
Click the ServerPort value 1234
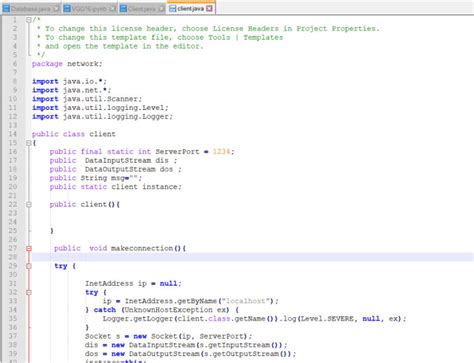(x=221, y=152)
